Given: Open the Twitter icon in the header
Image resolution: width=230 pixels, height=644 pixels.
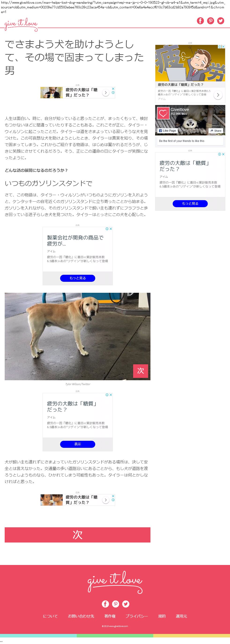Looking at the screenshot, I should [220, 21].
